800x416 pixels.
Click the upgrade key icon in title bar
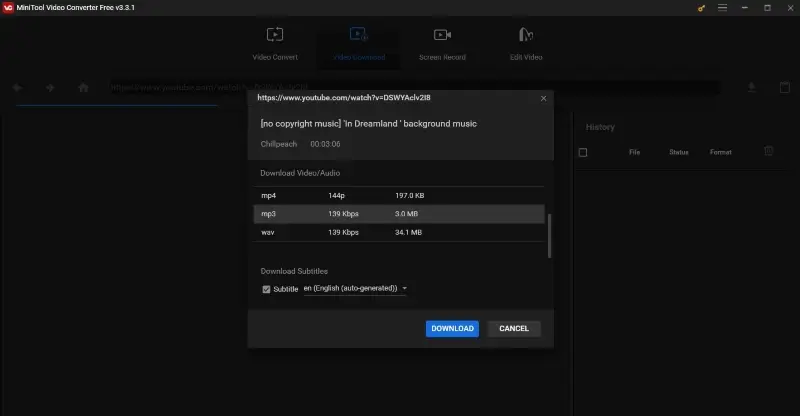tap(702, 8)
